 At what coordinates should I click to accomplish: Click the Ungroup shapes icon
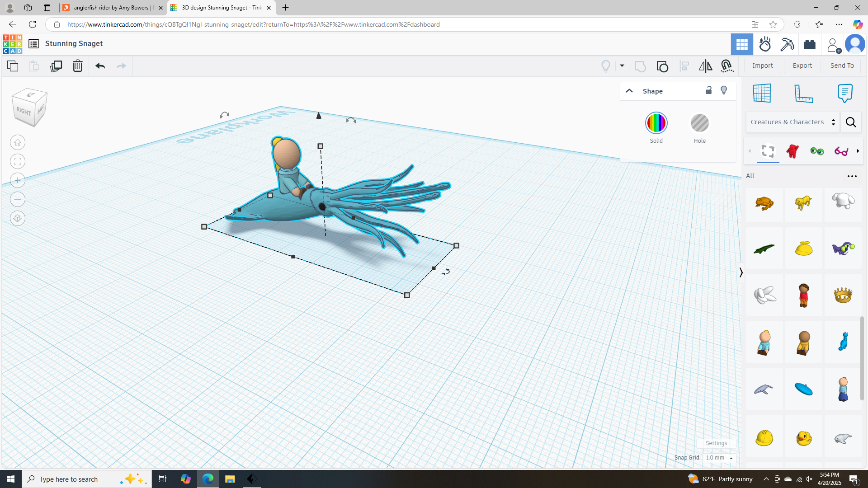[662, 66]
